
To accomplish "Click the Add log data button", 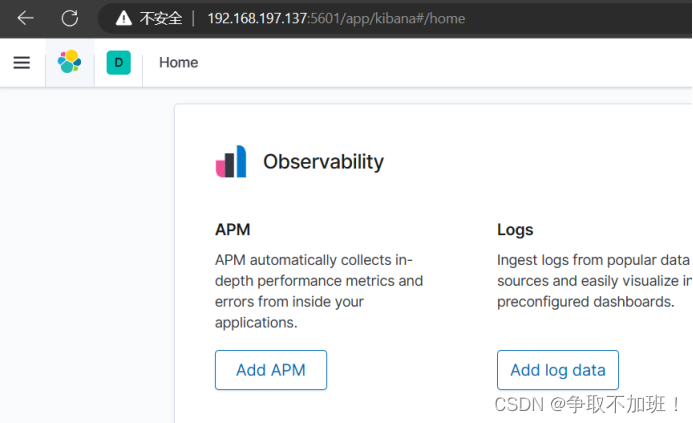I will [x=558, y=370].
